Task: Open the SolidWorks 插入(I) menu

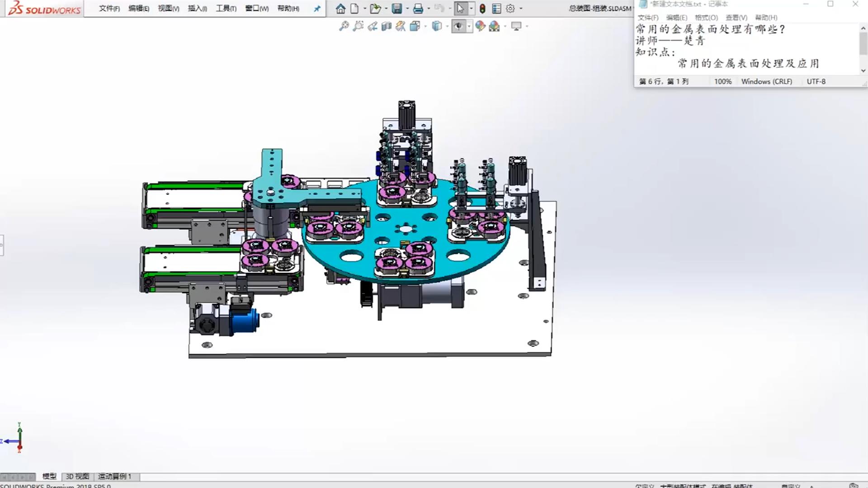Action: coord(198,9)
